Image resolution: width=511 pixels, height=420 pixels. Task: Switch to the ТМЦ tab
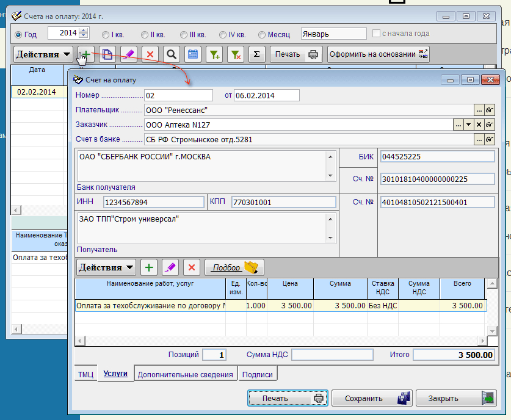85,374
